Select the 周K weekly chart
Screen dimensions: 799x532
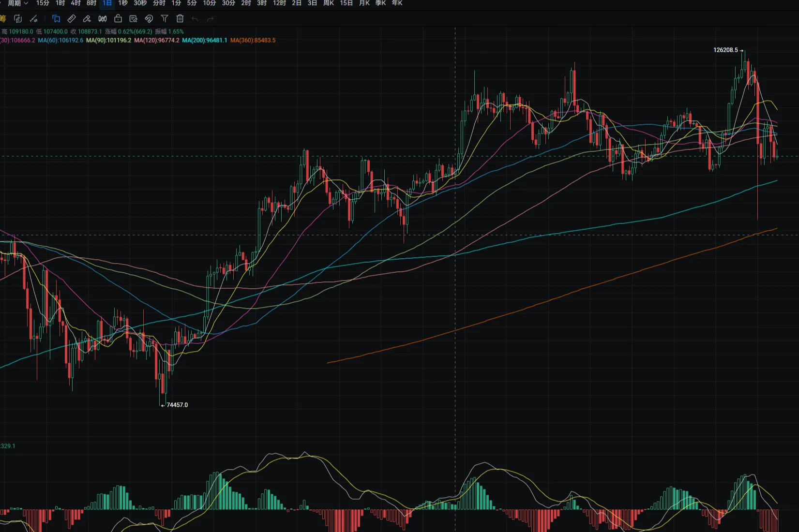tap(329, 3)
